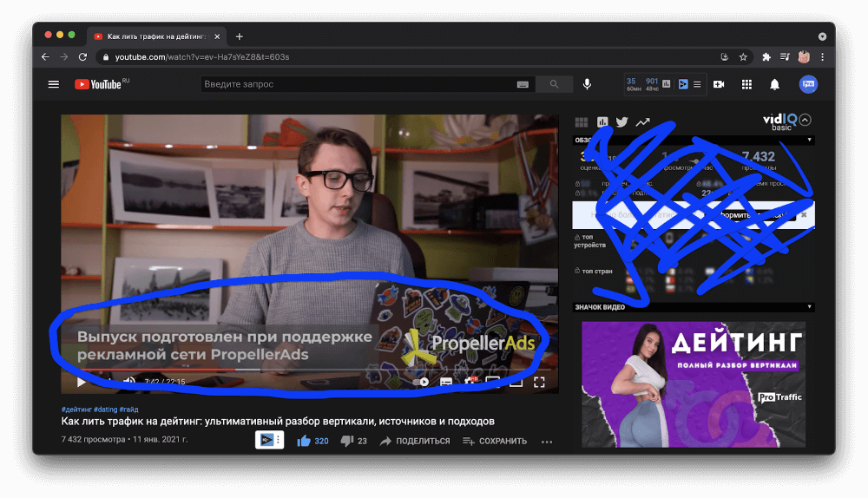Enter fullscreen video mode
Image resolution: width=868 pixels, height=498 pixels.
coord(539,381)
